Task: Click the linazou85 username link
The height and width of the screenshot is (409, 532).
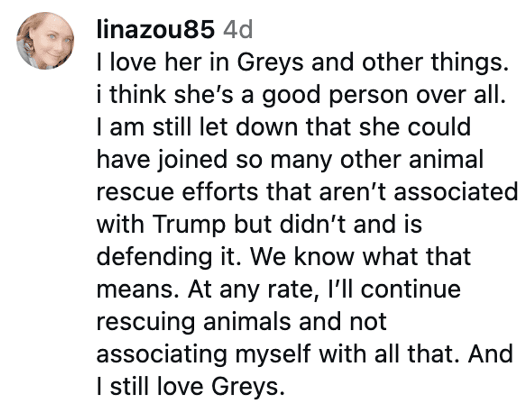Action: (154, 31)
